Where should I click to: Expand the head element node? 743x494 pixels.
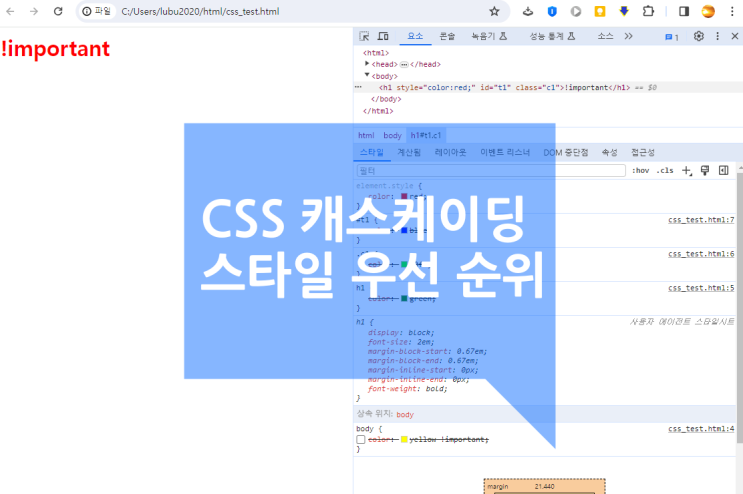pos(367,63)
